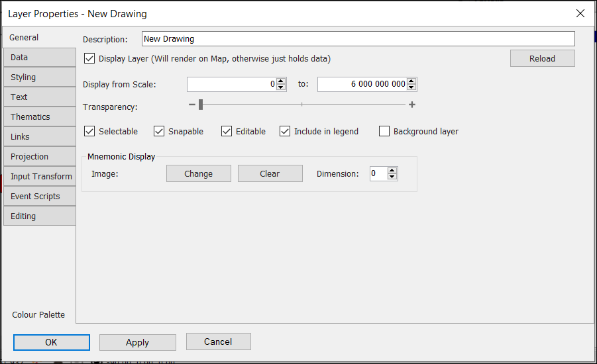Click down arrow on maximum scale field
Image resolution: width=597 pixels, height=364 pixels.
411,87
